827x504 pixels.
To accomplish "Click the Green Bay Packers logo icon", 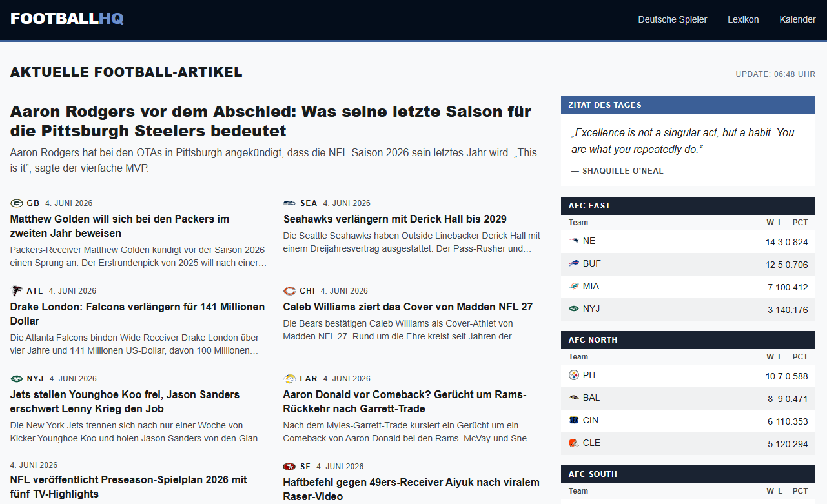I will (17, 203).
